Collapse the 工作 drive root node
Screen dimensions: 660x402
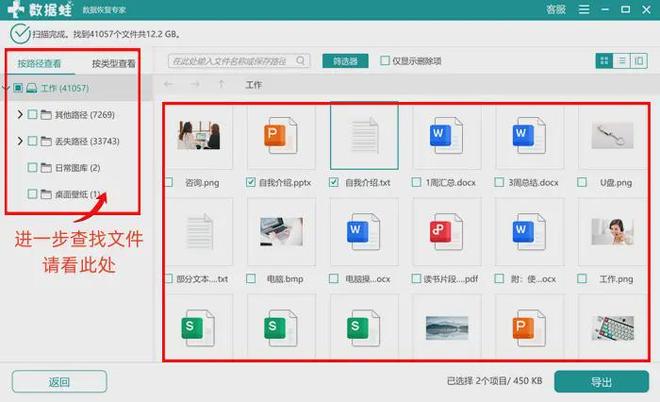pyautogui.click(x=7, y=88)
